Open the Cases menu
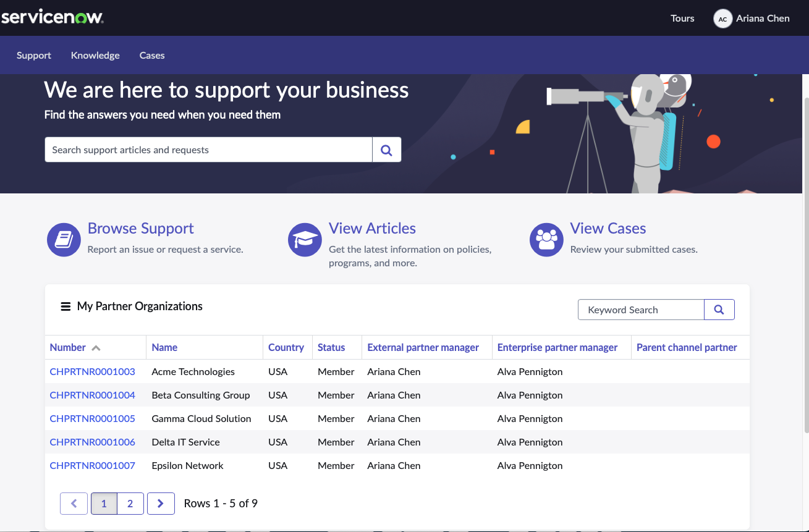809x532 pixels. tap(152, 55)
